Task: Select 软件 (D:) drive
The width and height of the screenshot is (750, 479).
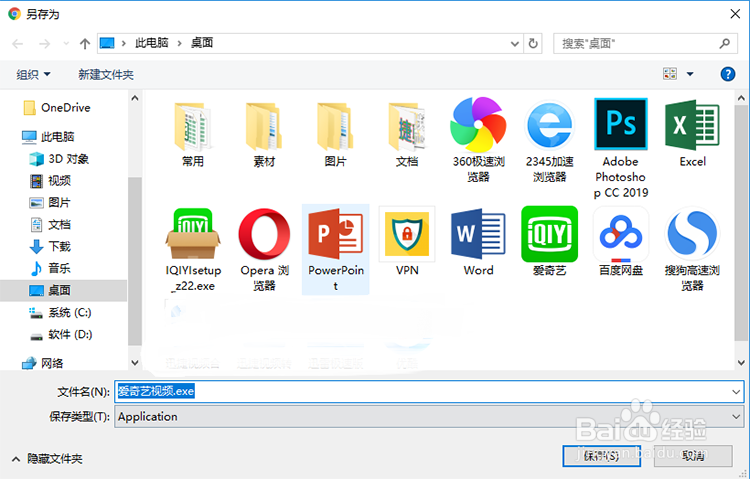Action: point(61,334)
